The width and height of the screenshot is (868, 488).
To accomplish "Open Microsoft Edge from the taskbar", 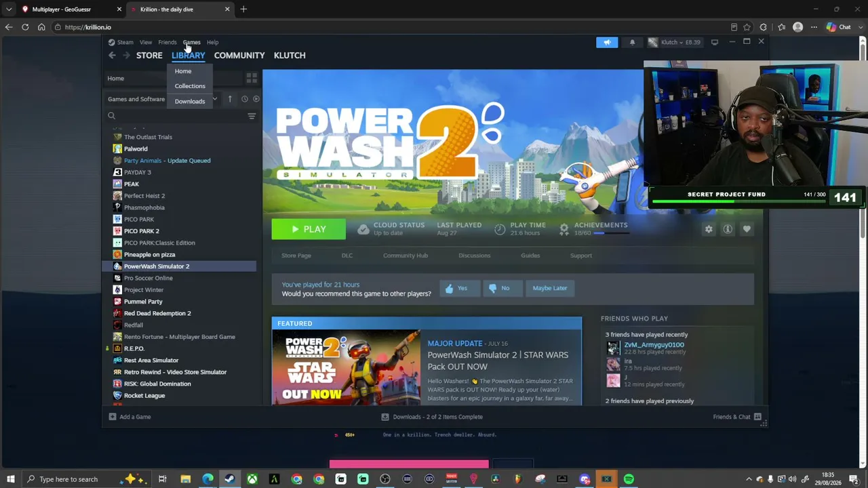I will pos(208,479).
